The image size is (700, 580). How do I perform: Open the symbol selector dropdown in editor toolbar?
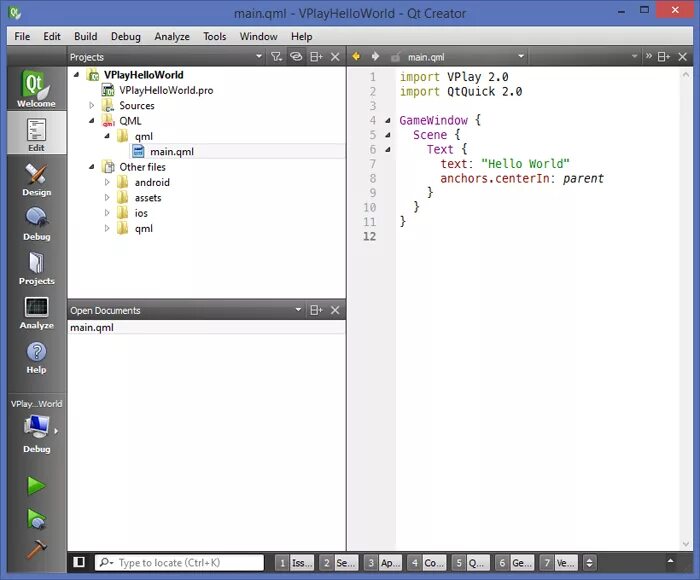[x=634, y=56]
